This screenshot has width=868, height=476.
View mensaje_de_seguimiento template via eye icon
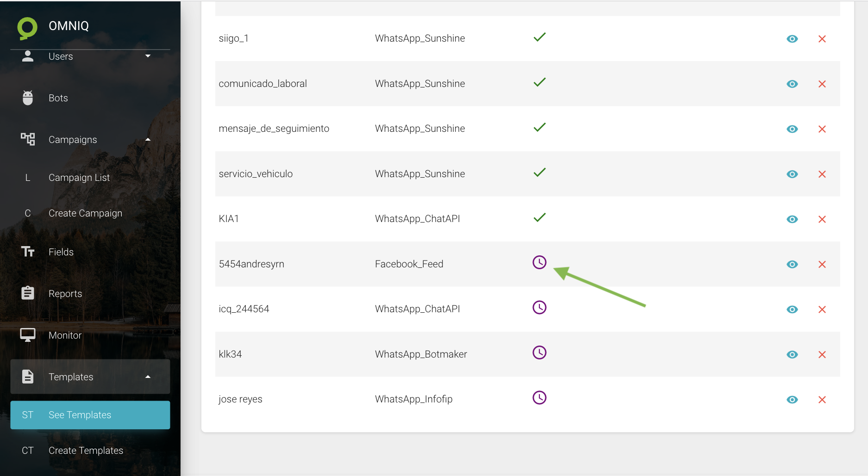coord(792,129)
